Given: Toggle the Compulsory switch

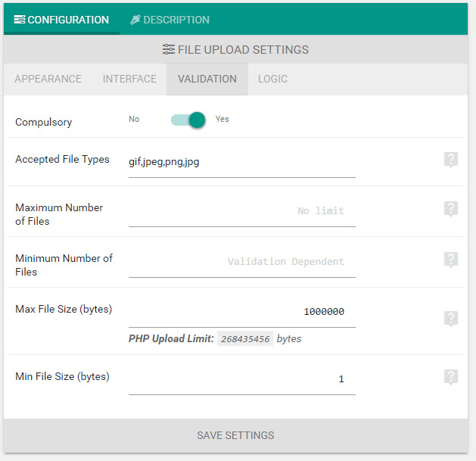Looking at the screenshot, I should click(x=188, y=120).
